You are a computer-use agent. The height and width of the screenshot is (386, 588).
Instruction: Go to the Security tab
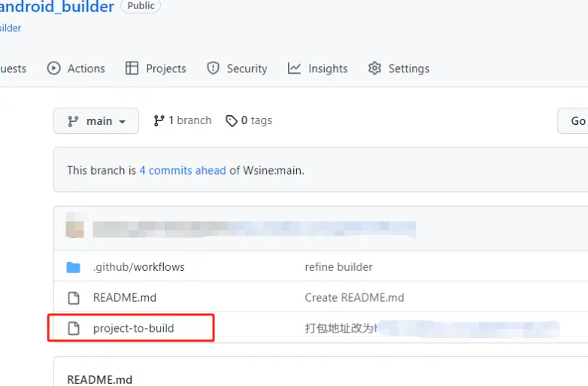pos(237,68)
